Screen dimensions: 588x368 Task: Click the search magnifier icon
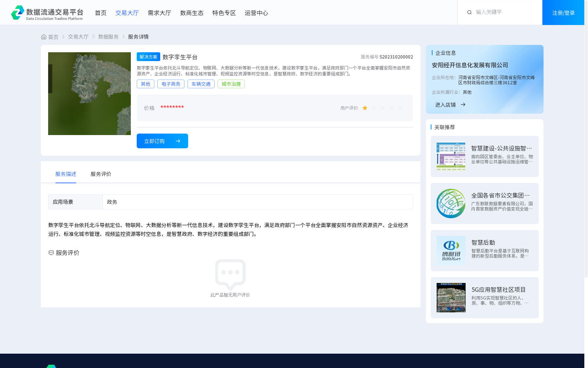[x=469, y=13]
